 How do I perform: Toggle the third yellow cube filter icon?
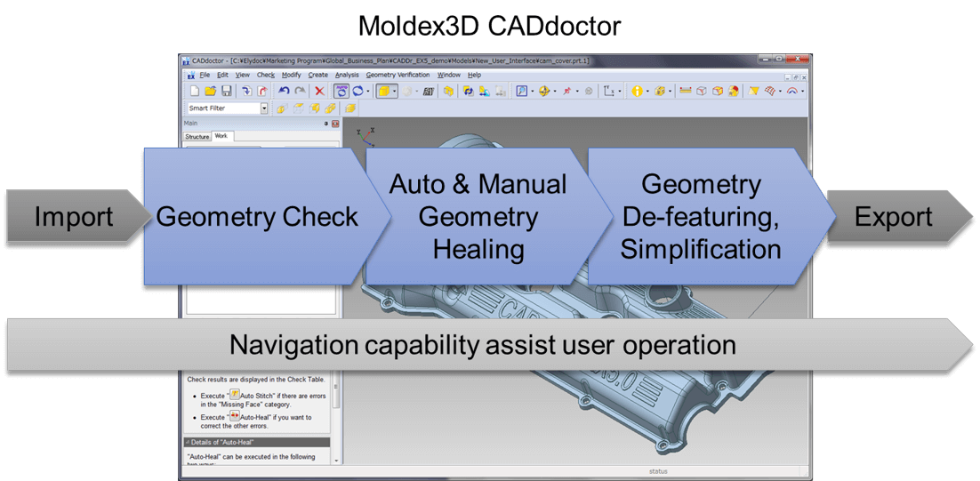(x=314, y=108)
